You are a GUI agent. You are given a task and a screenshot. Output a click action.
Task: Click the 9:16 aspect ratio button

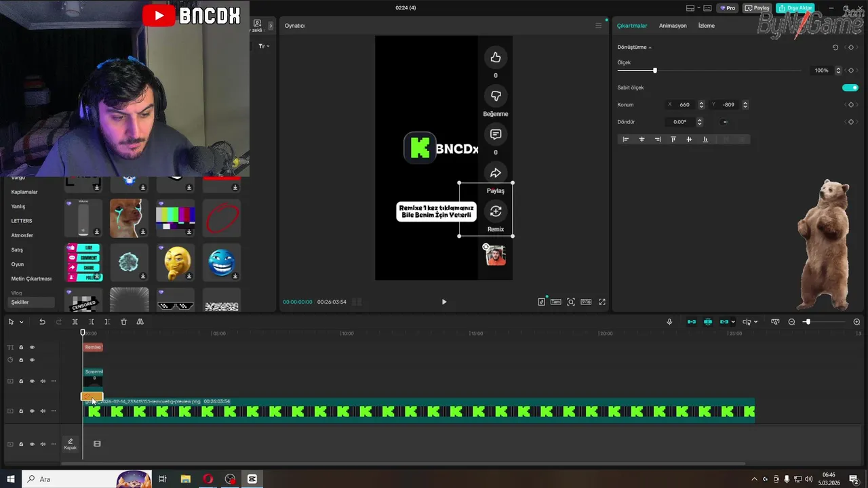pyautogui.click(x=586, y=302)
